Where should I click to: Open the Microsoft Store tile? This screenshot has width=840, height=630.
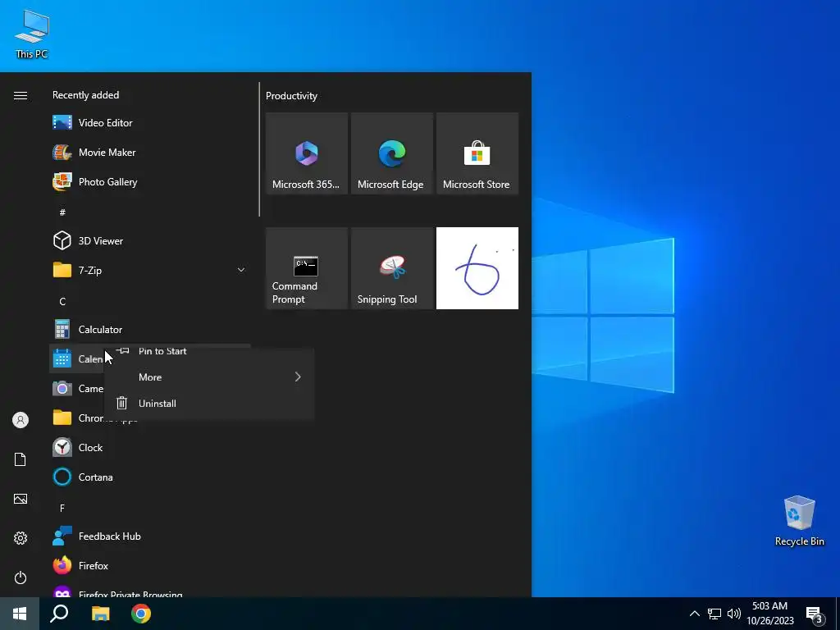point(477,153)
